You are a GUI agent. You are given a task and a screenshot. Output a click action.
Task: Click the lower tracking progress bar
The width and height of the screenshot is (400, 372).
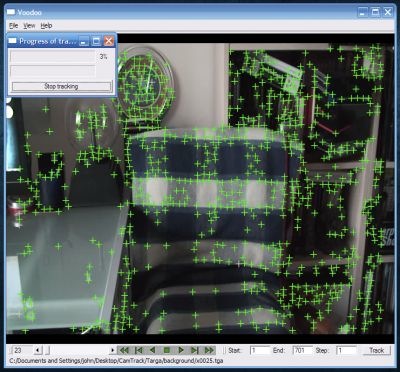pos(53,72)
